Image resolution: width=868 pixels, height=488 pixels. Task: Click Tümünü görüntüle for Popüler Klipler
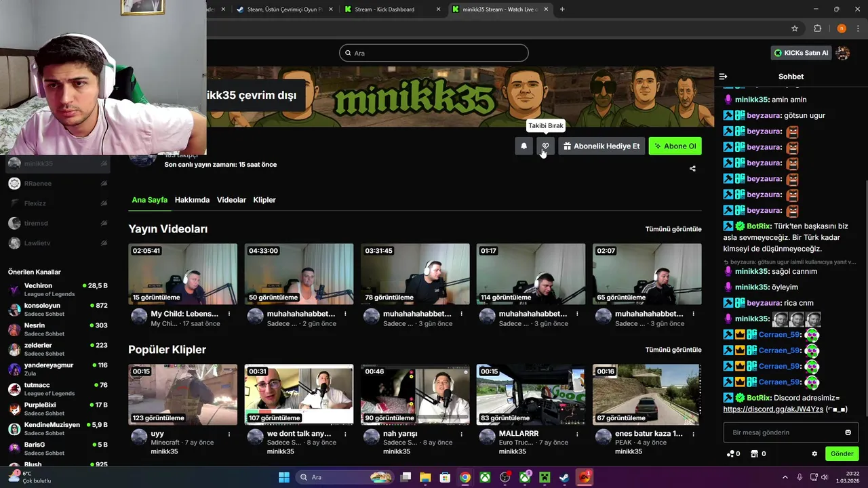click(673, 350)
